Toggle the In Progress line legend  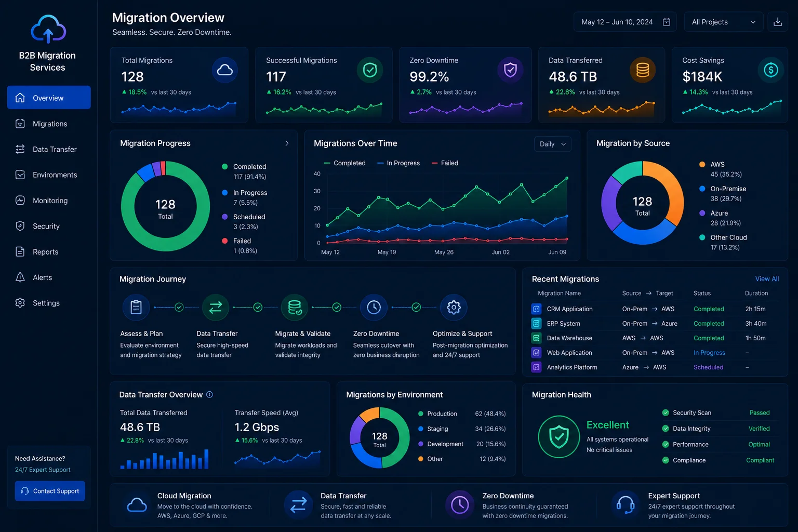tap(398, 163)
